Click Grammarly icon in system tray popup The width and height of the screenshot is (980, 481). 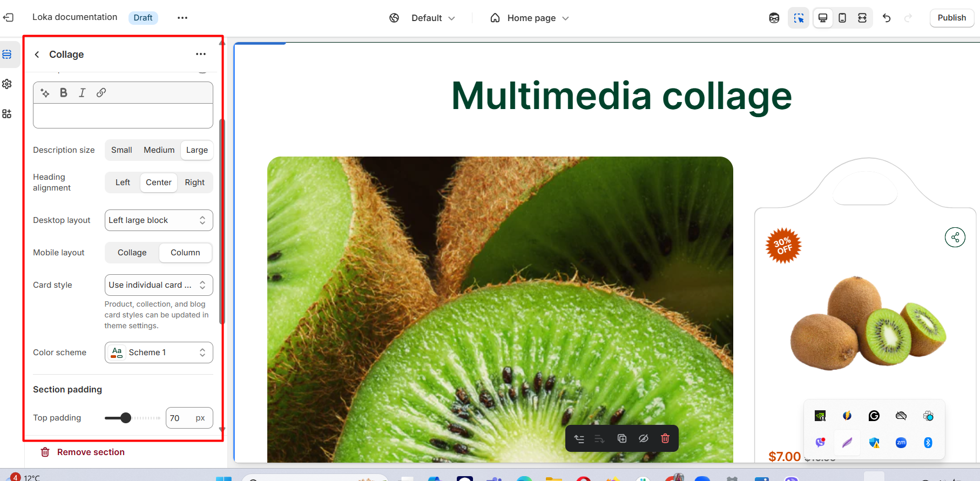coord(874,416)
